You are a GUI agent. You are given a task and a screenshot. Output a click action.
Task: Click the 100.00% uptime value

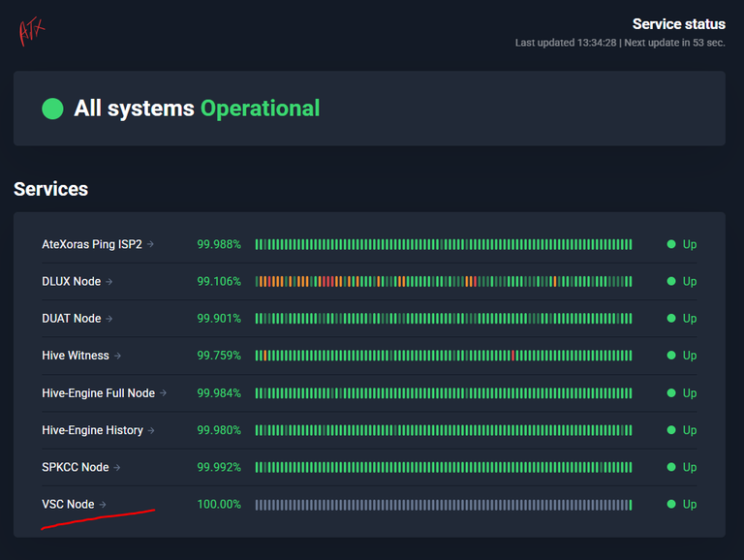coord(219,504)
